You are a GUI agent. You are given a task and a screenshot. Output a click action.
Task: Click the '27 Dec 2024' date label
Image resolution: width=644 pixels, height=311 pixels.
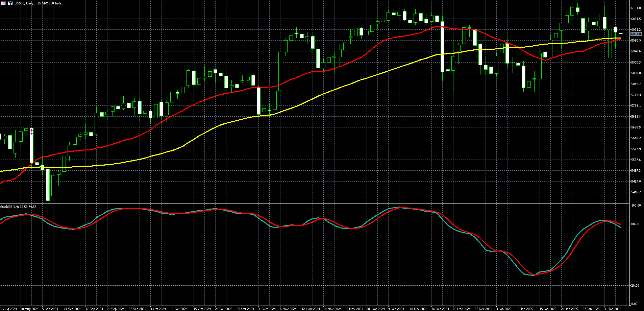(483, 309)
